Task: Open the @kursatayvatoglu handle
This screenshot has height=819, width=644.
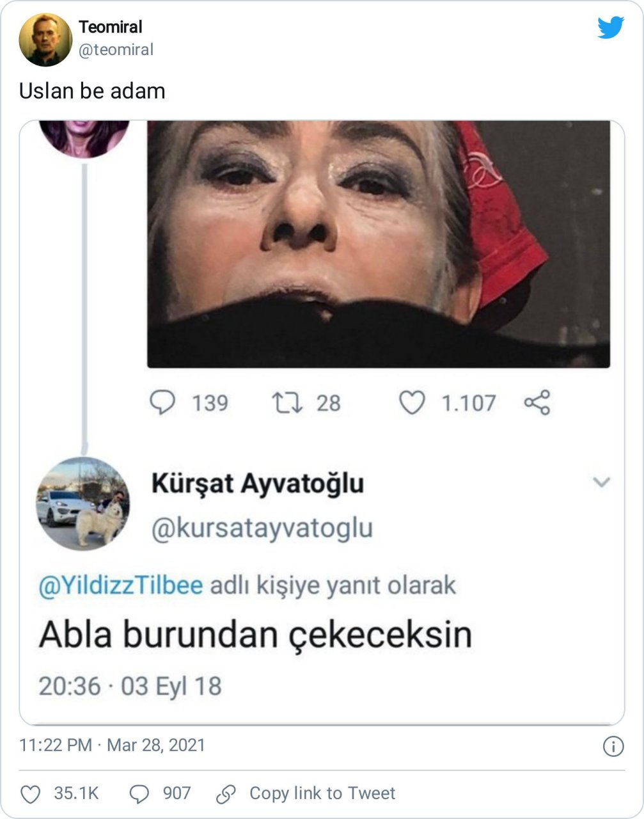Action: coord(262,529)
